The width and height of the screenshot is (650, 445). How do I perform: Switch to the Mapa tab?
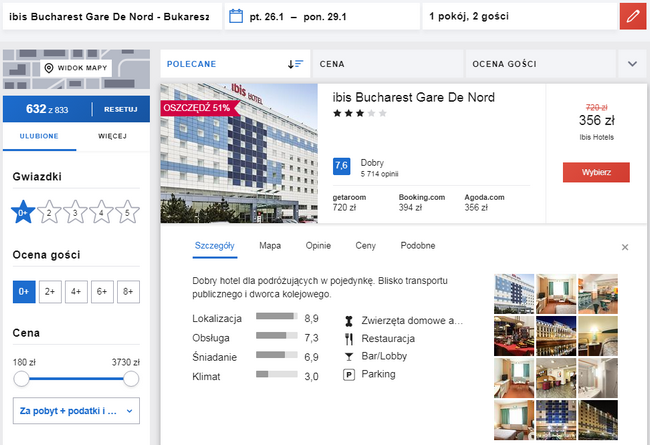[270, 246]
